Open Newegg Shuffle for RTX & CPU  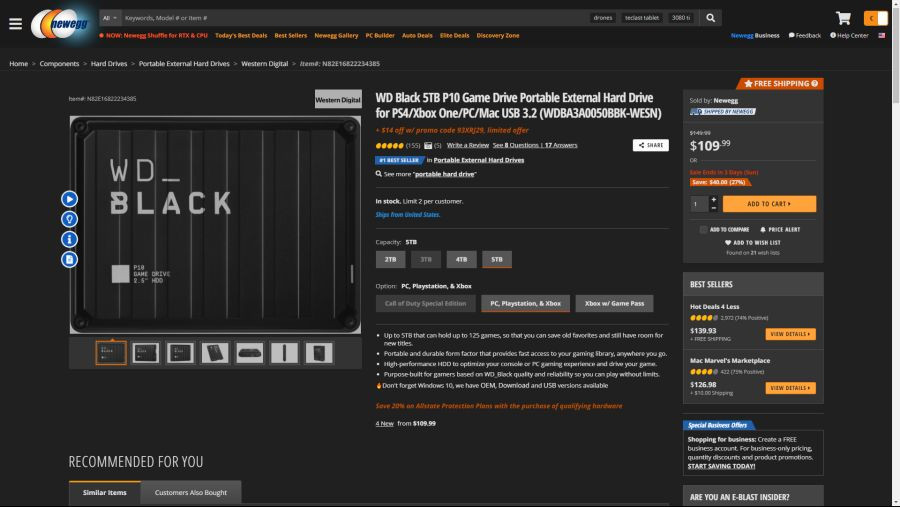click(153, 36)
